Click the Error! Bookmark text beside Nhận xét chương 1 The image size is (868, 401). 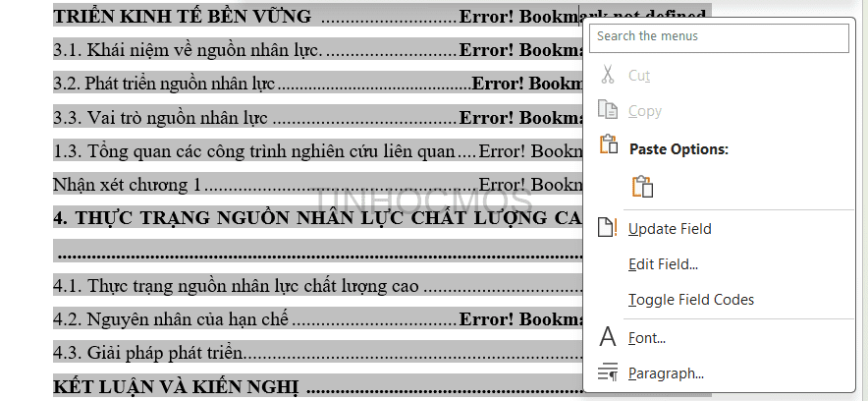tap(531, 185)
